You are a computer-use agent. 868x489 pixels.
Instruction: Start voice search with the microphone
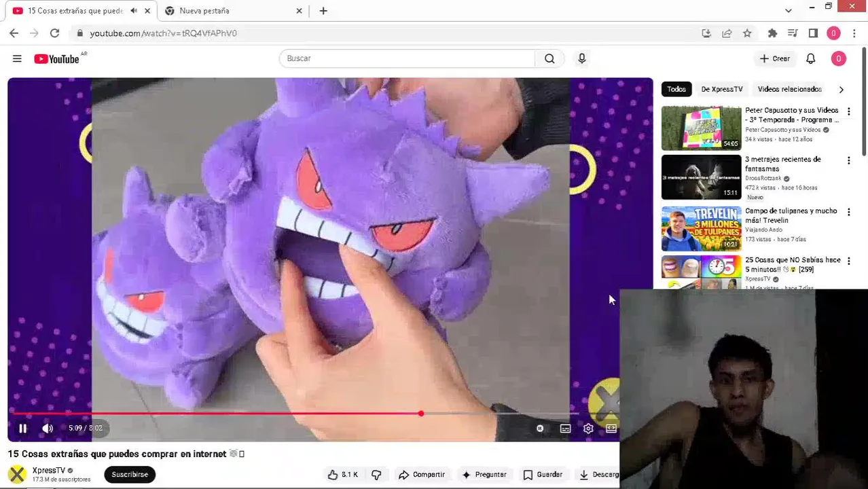581,58
